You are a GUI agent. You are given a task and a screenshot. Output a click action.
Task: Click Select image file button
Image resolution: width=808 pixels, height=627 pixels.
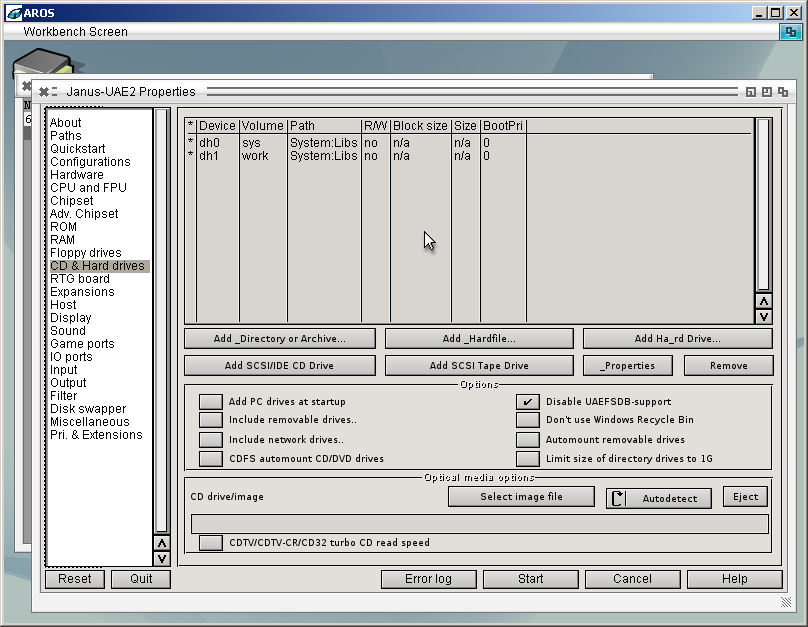click(521, 497)
